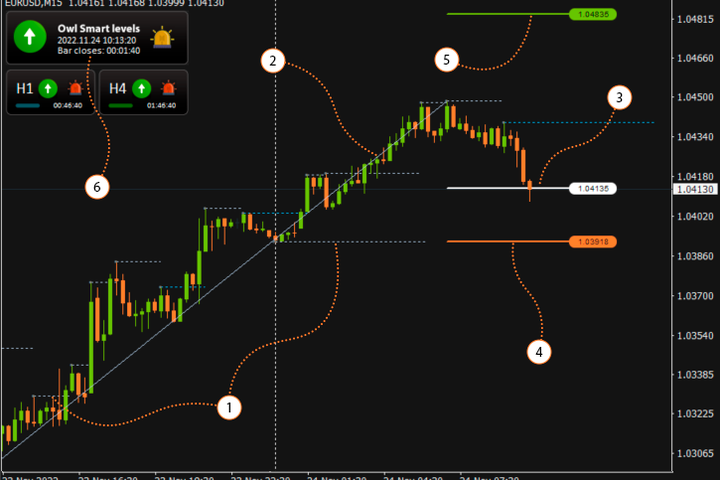Select the H4 timeframe label
The height and width of the screenshot is (480, 720).
(118, 88)
